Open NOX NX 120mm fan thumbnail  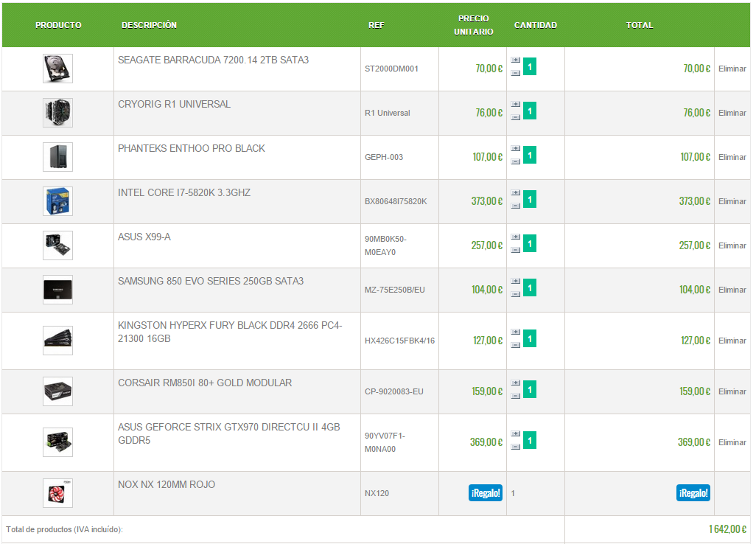pos(58,493)
